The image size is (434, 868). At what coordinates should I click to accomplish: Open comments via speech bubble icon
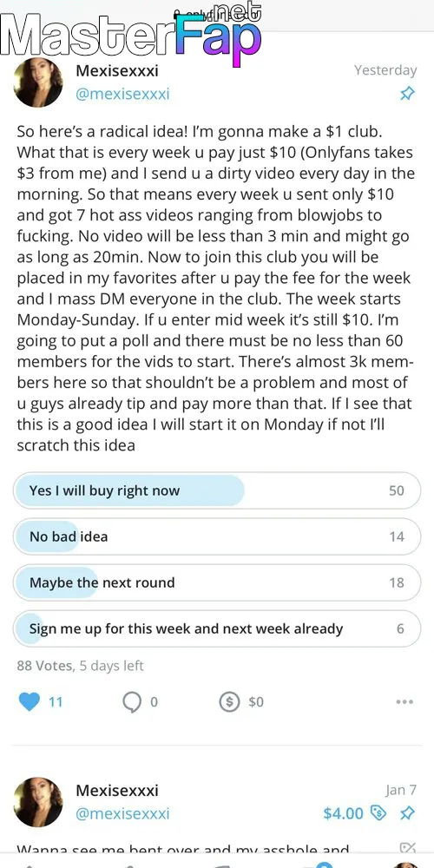(x=132, y=702)
